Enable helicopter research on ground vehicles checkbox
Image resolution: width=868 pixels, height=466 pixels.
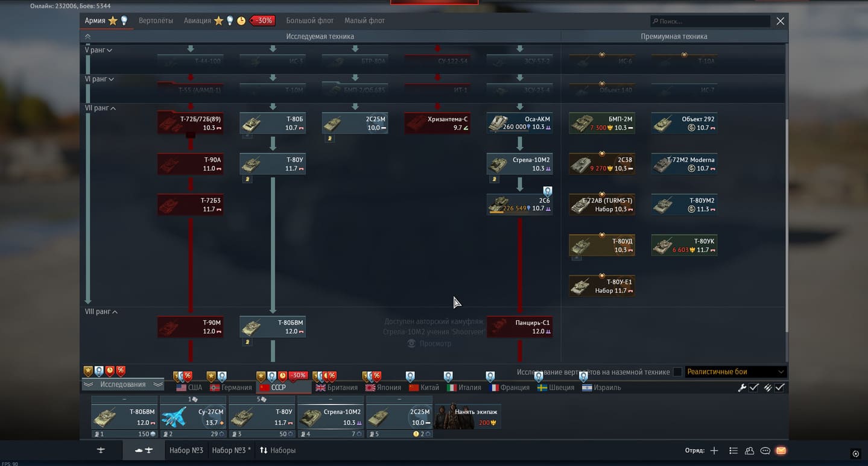point(677,372)
